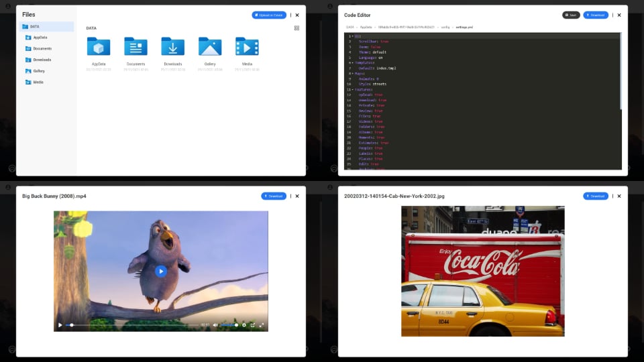Open the Documents folder icon

click(x=136, y=47)
